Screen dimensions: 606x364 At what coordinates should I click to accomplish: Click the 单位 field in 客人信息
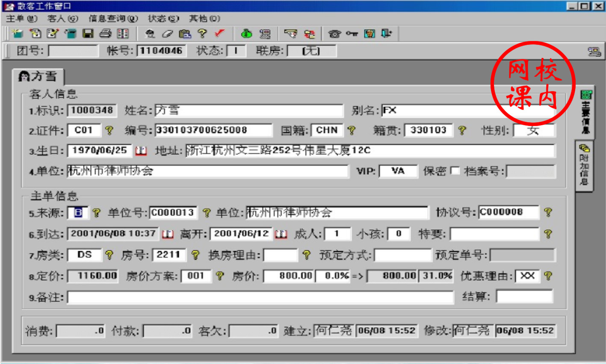[208, 171]
